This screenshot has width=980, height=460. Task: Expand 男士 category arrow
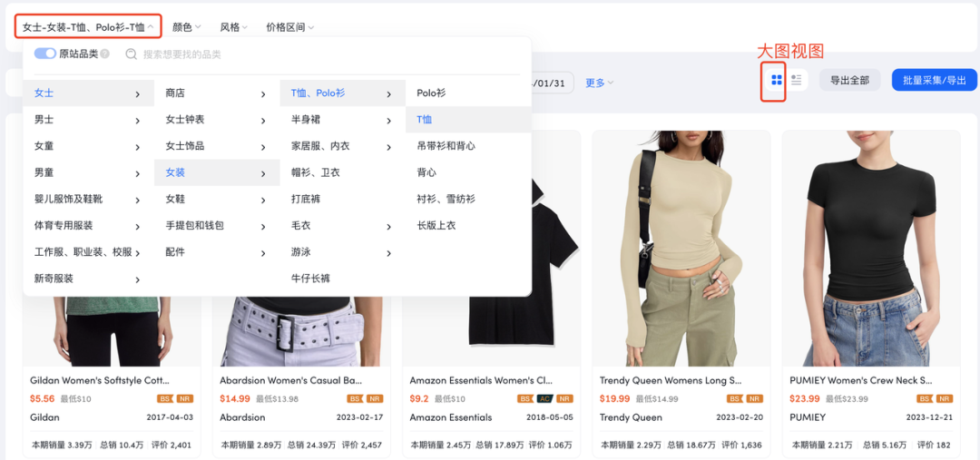pyautogui.click(x=138, y=121)
